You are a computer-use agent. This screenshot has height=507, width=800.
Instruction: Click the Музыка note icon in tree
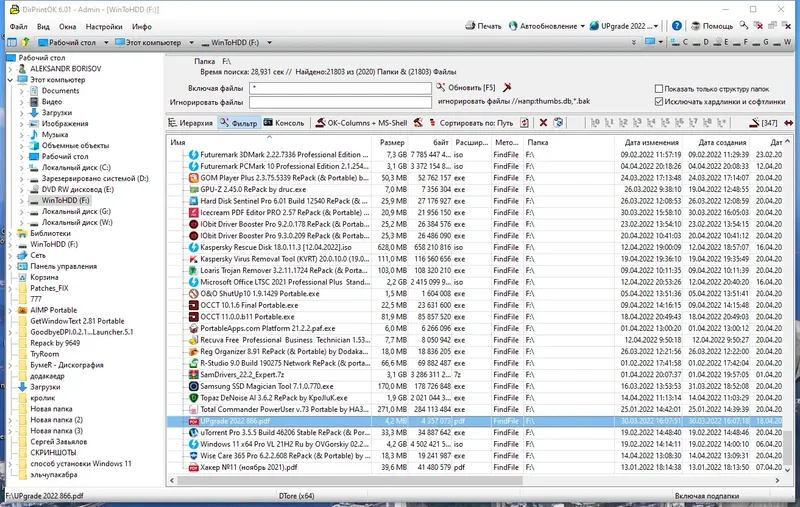34,134
